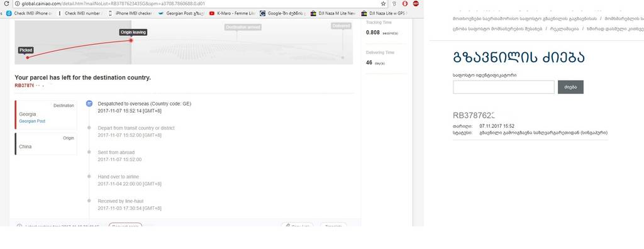Select the Delivered route marker

pyautogui.click(x=341, y=26)
